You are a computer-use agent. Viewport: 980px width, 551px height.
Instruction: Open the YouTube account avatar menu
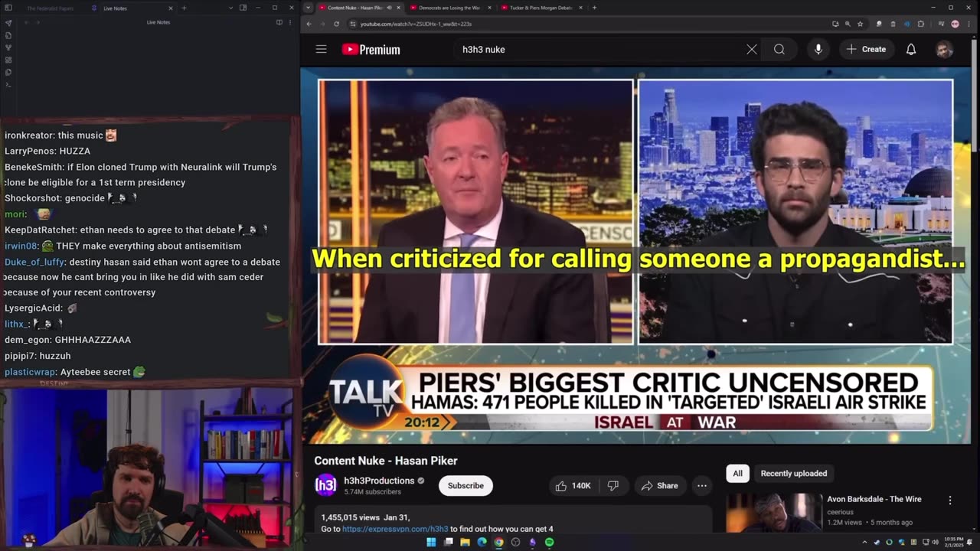944,49
